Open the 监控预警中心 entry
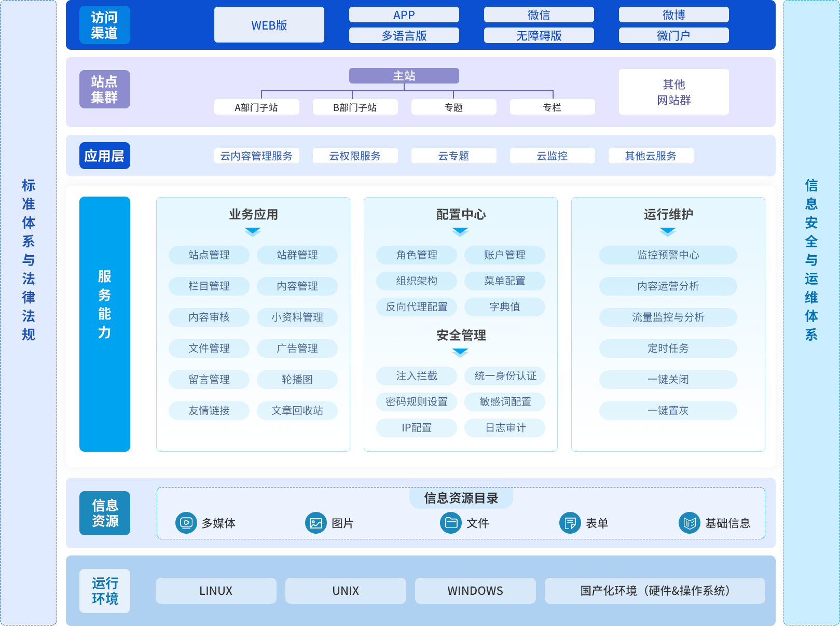840x626 pixels. click(668, 255)
